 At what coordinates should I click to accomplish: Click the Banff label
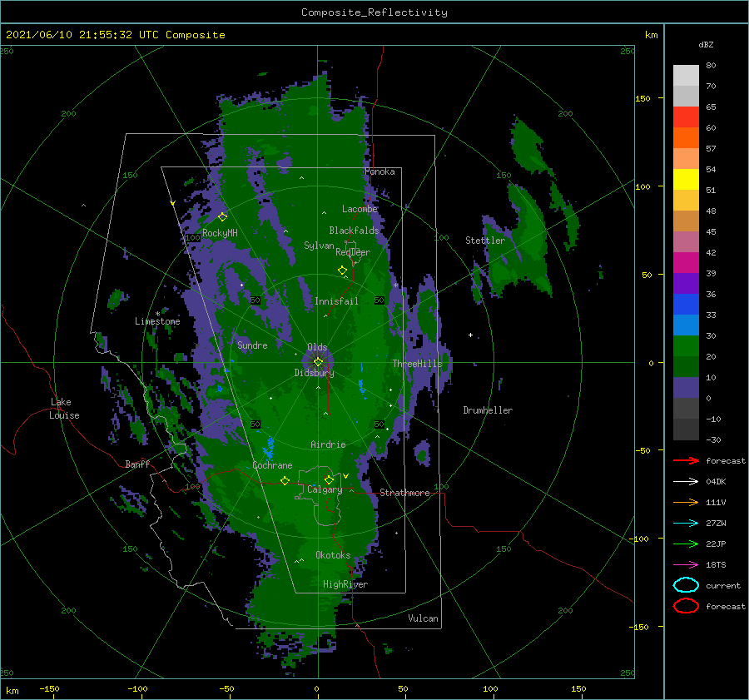pos(137,464)
